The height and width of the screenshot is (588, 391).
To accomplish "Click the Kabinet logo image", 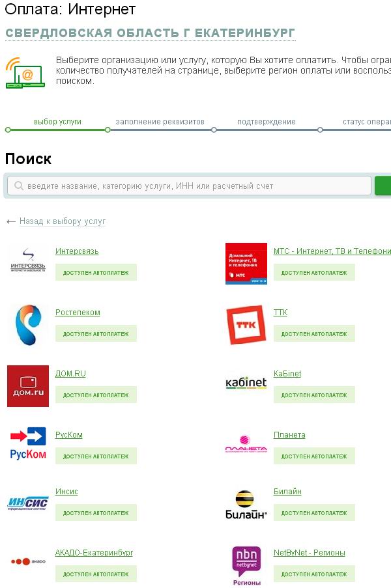I will click(x=246, y=383).
